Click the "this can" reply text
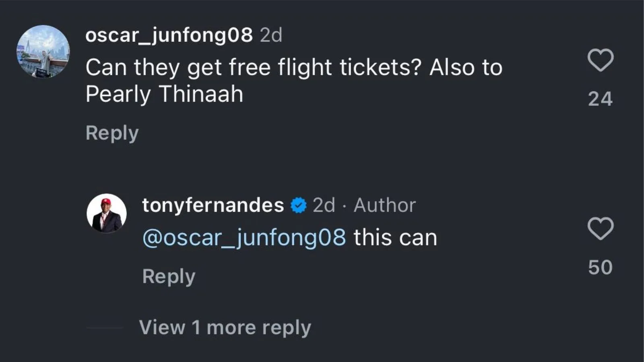644x362 pixels. [x=395, y=237]
